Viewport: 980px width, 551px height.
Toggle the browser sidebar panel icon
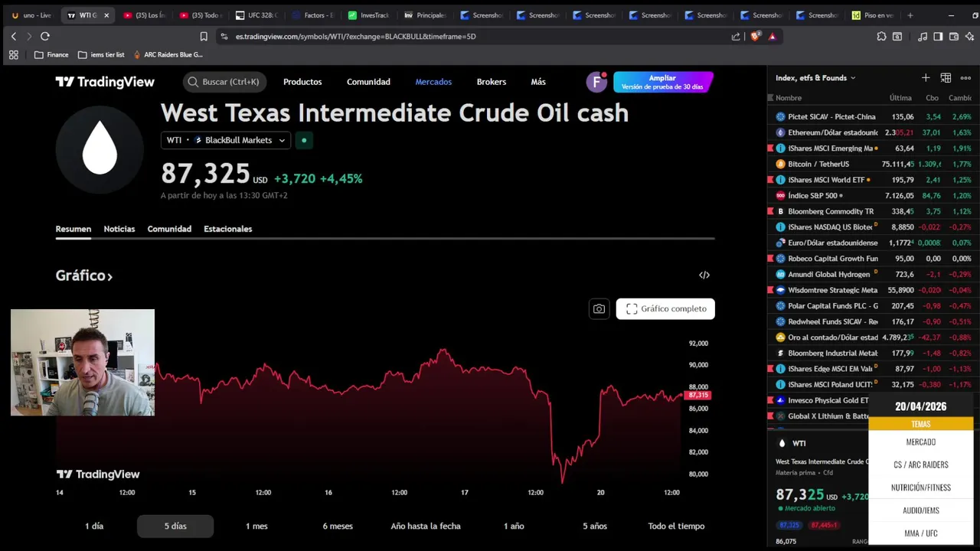click(938, 36)
